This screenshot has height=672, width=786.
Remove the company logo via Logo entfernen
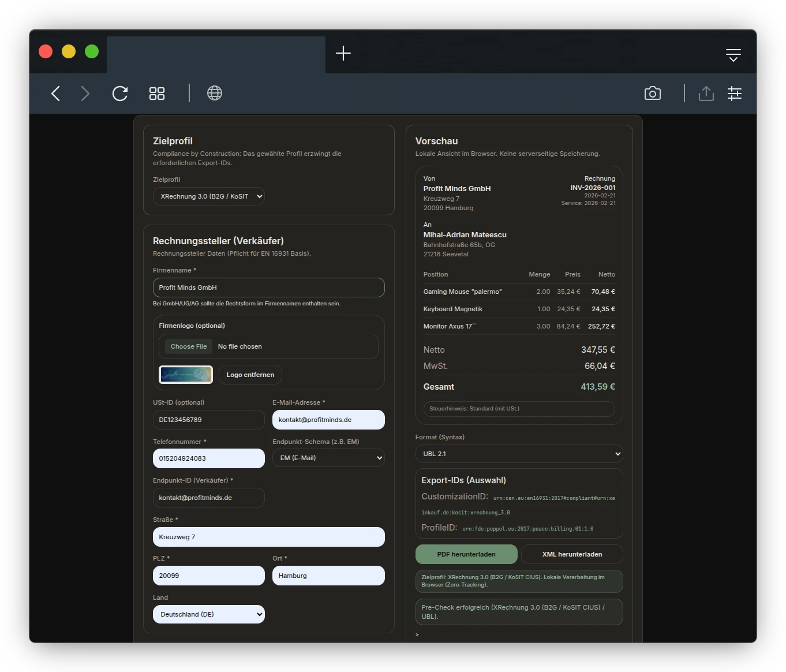[250, 374]
